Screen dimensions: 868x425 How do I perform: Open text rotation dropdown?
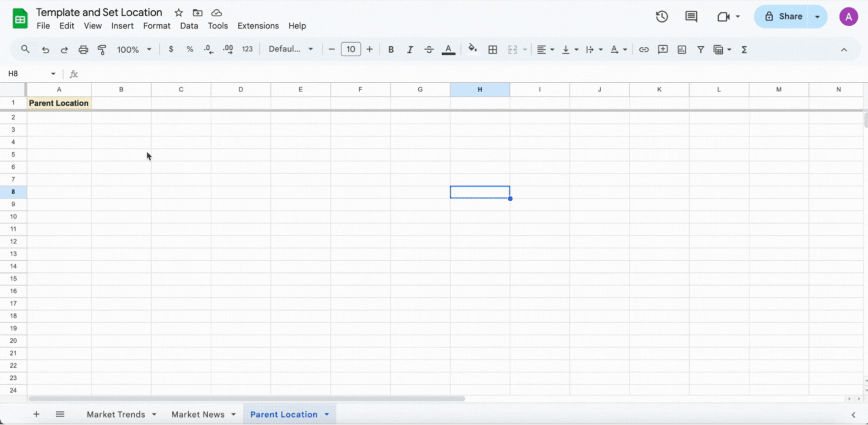click(619, 50)
